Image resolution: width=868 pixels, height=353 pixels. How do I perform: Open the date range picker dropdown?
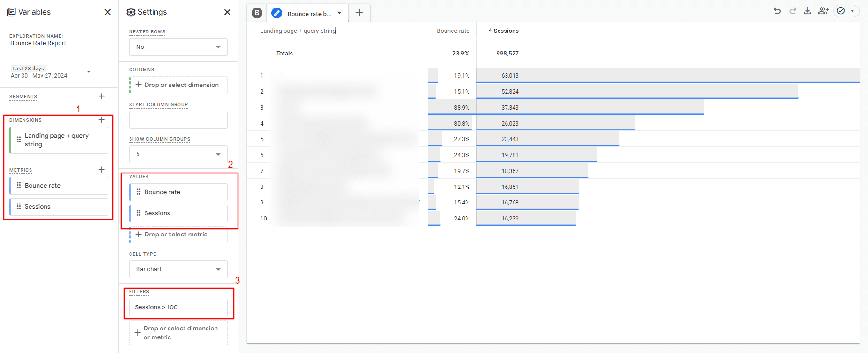click(89, 72)
